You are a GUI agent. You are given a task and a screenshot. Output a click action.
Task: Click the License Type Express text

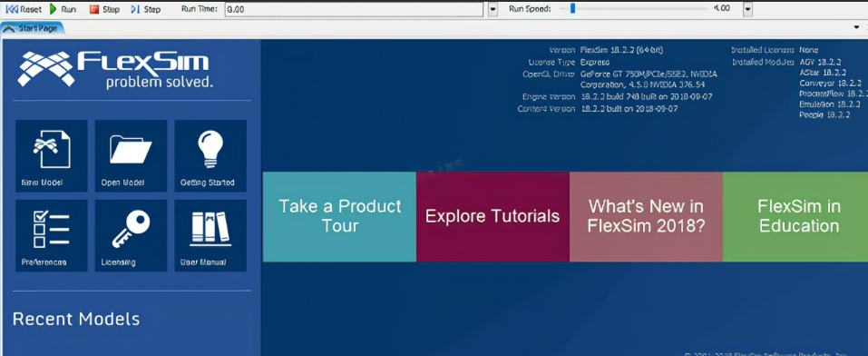click(x=595, y=62)
